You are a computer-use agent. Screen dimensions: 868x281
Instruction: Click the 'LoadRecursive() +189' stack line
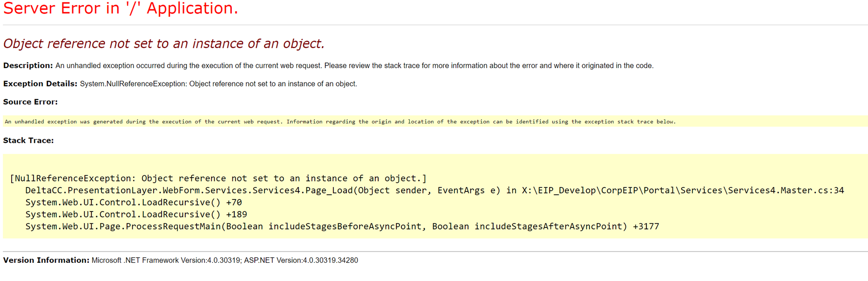(136, 215)
